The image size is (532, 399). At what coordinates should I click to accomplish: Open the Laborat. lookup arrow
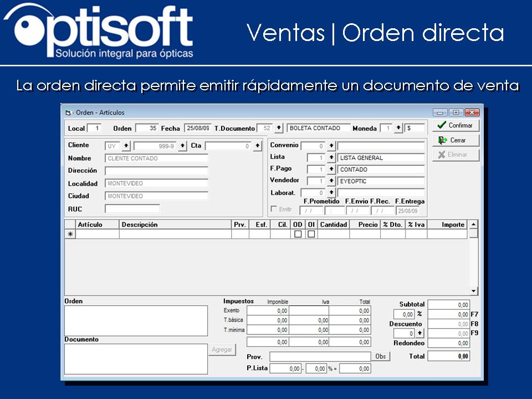pyautogui.click(x=331, y=192)
